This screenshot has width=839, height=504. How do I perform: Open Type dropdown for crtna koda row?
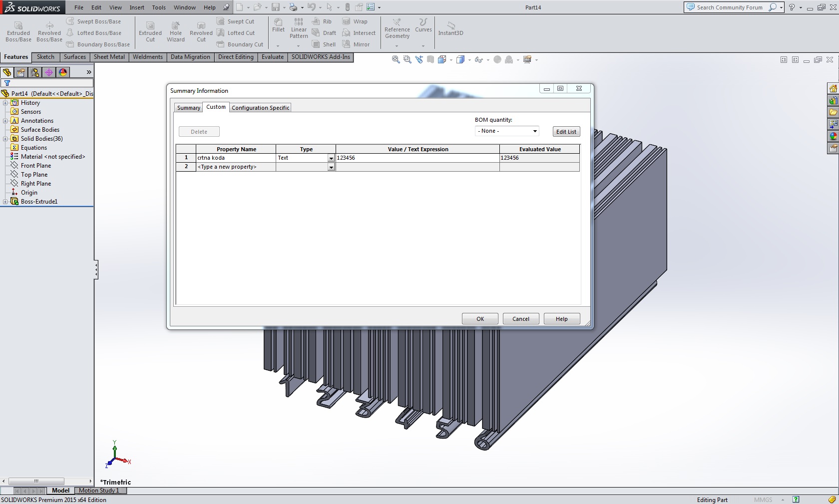pyautogui.click(x=331, y=158)
